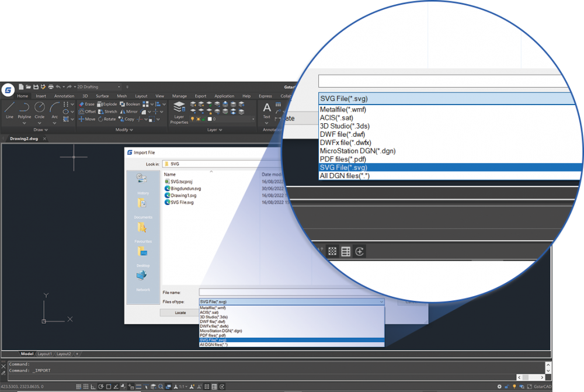
Task: Toggle Object Snap in status bar
Action: click(109, 387)
